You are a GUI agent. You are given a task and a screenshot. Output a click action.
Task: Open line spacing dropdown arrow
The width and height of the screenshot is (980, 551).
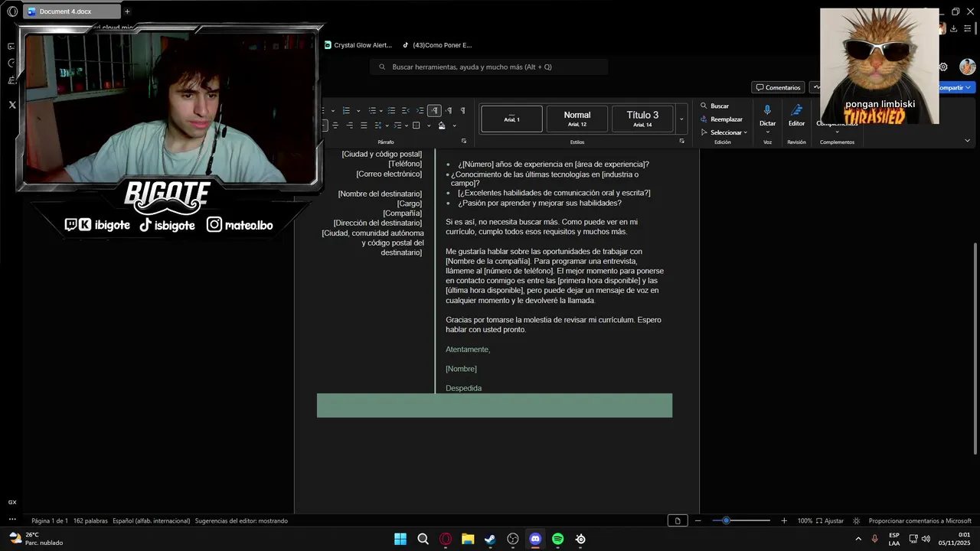click(387, 126)
